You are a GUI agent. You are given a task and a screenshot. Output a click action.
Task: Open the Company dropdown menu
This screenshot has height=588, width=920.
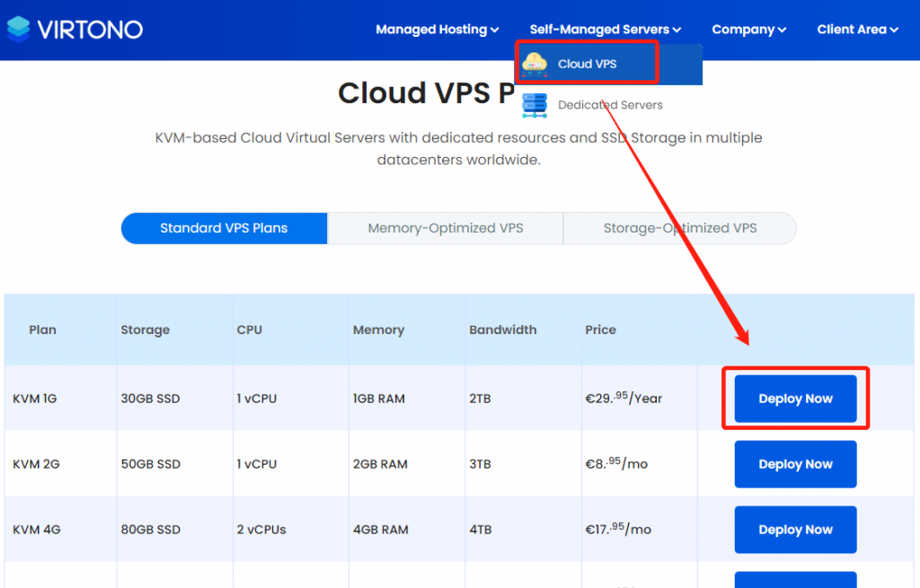click(748, 30)
